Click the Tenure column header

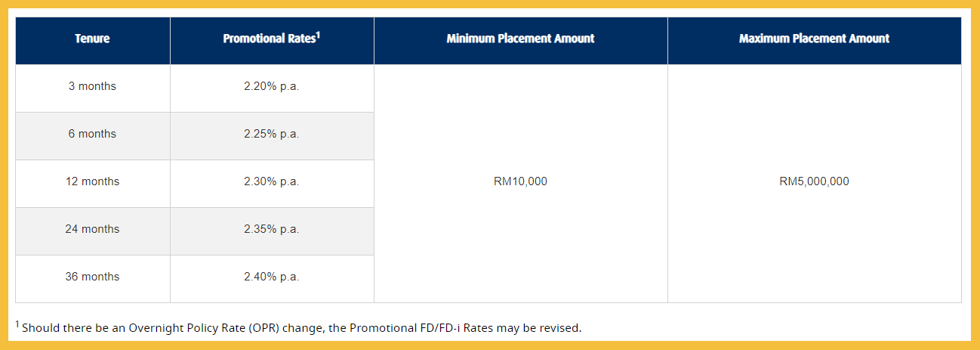point(92,39)
